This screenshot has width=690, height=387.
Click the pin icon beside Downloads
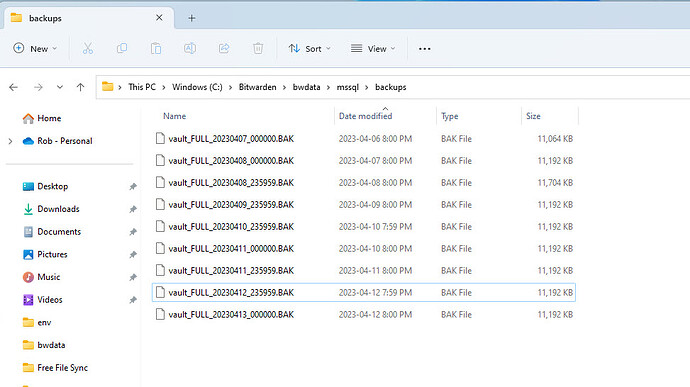(133, 209)
